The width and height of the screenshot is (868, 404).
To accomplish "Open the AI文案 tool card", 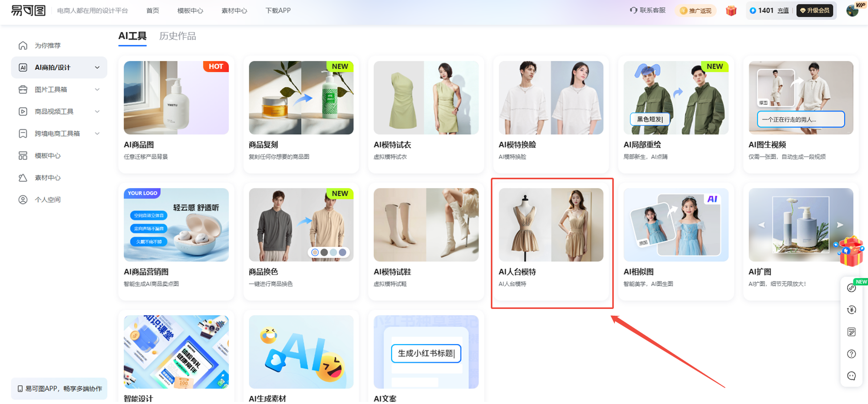I will point(426,357).
